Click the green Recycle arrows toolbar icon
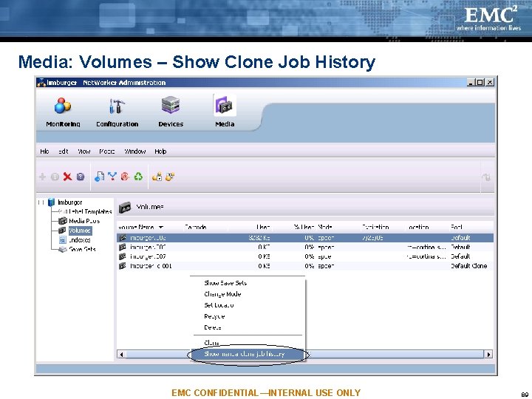 click(x=138, y=177)
